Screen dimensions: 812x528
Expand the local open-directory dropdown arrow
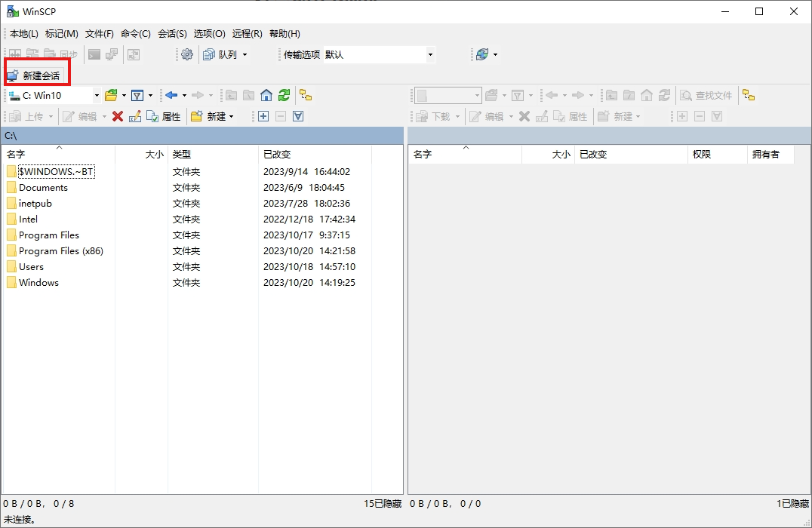pos(124,95)
